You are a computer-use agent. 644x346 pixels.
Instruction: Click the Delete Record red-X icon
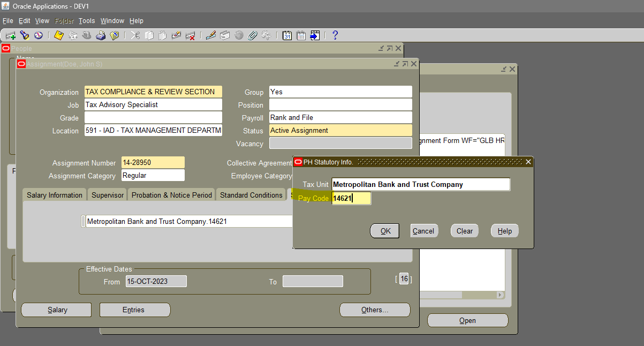tap(190, 35)
